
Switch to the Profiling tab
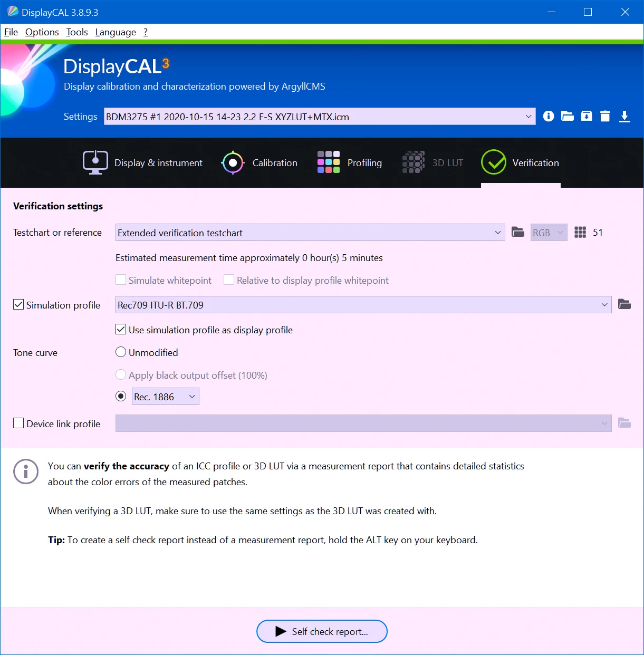(350, 162)
